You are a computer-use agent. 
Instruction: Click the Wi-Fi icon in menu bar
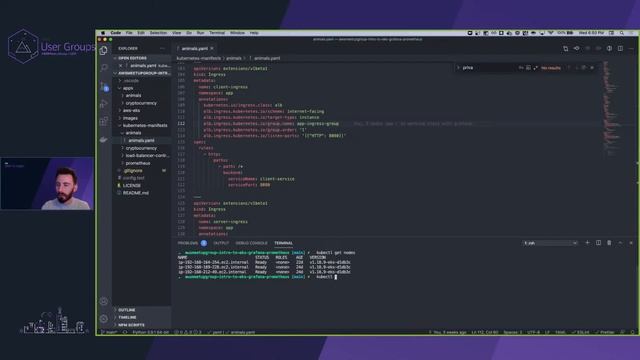click(x=550, y=33)
